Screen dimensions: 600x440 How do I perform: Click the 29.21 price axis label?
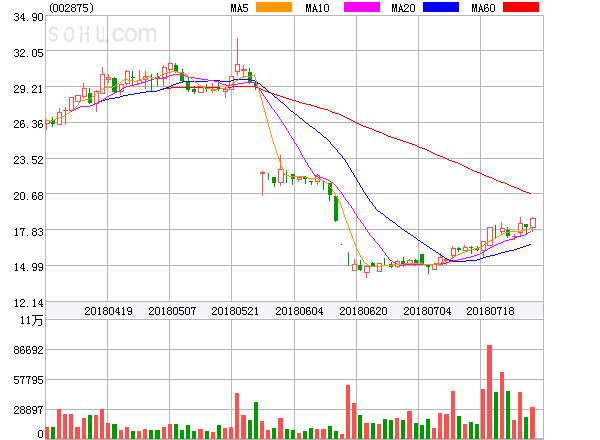[x=28, y=89]
